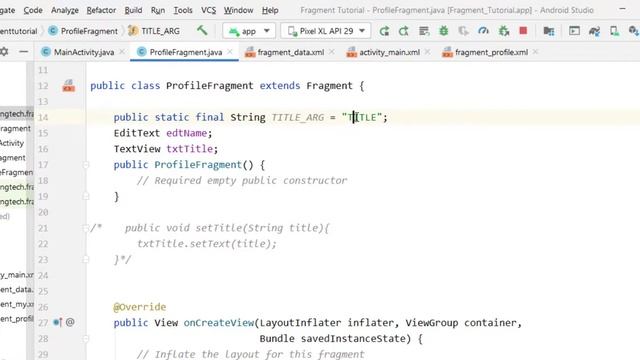Open the Pixel XL API 29 device dropdown

[x=326, y=31]
